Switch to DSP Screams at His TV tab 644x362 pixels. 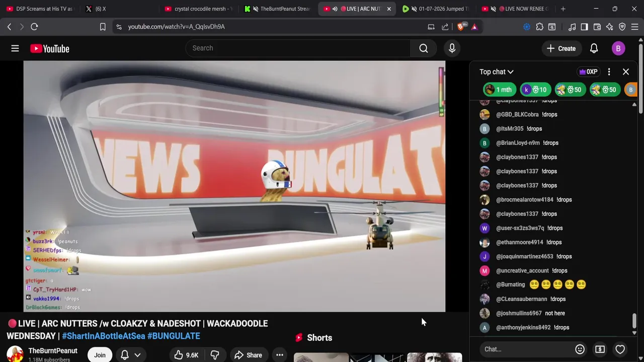tap(40, 9)
